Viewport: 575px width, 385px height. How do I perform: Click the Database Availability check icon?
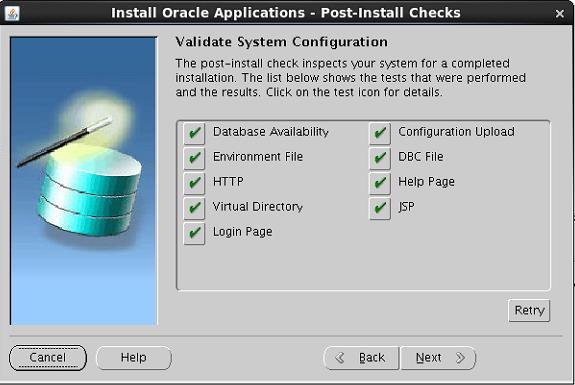194,133
